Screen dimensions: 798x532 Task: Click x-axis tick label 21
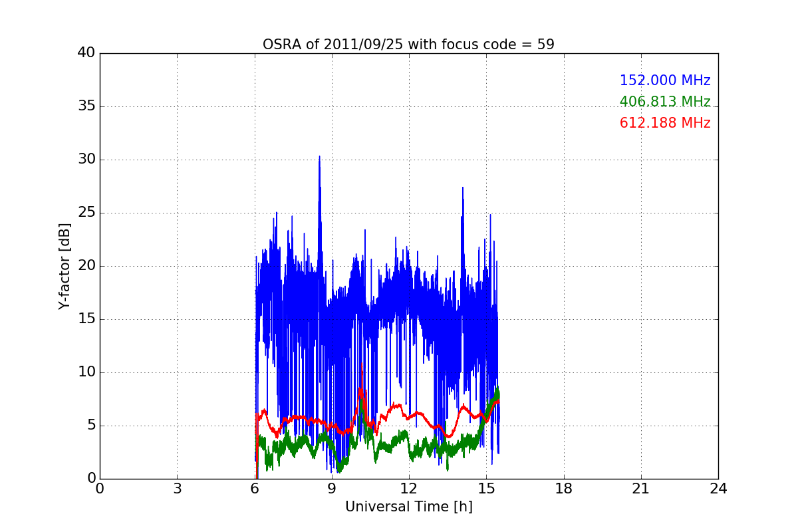pyautogui.click(x=641, y=488)
